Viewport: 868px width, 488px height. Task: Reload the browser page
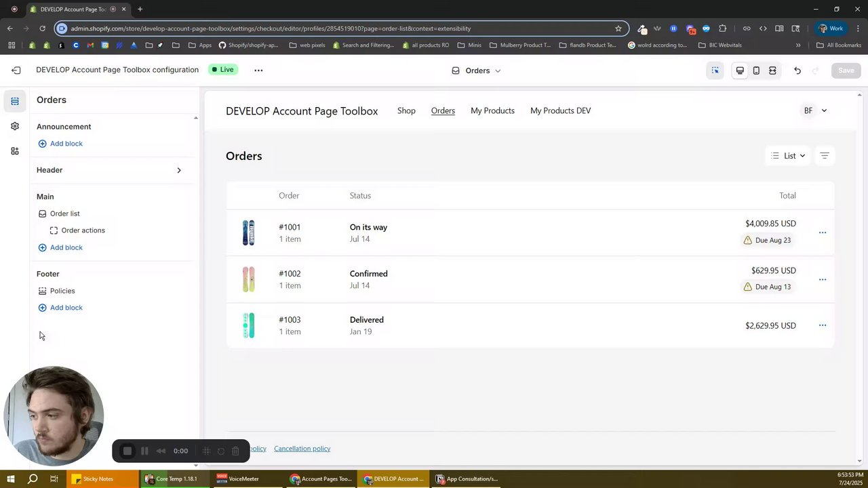pos(42,28)
